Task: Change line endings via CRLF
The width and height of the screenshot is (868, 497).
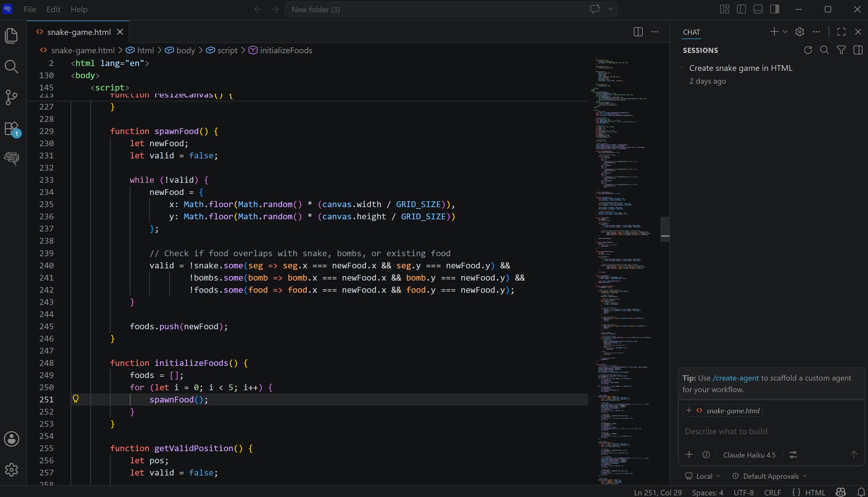Action: click(772, 492)
